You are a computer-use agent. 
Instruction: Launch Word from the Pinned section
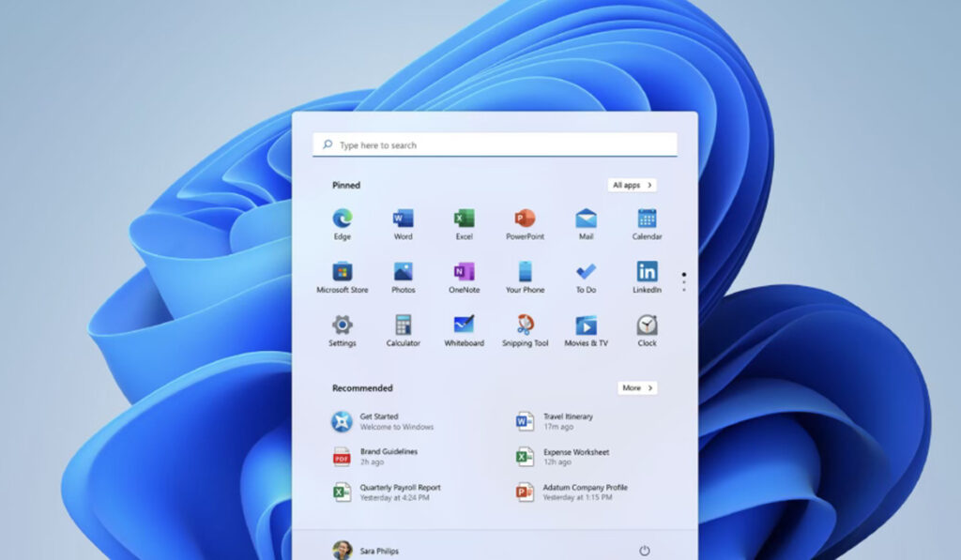pyautogui.click(x=403, y=224)
